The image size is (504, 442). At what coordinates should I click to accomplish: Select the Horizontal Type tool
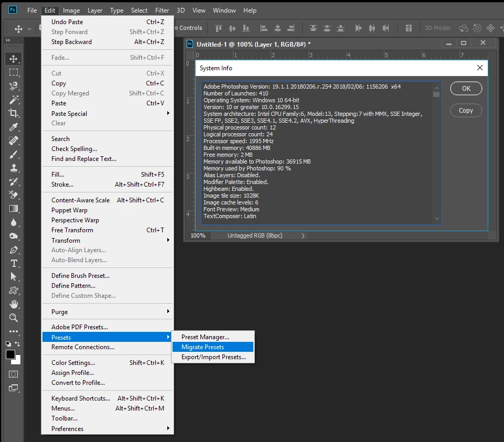[14, 263]
